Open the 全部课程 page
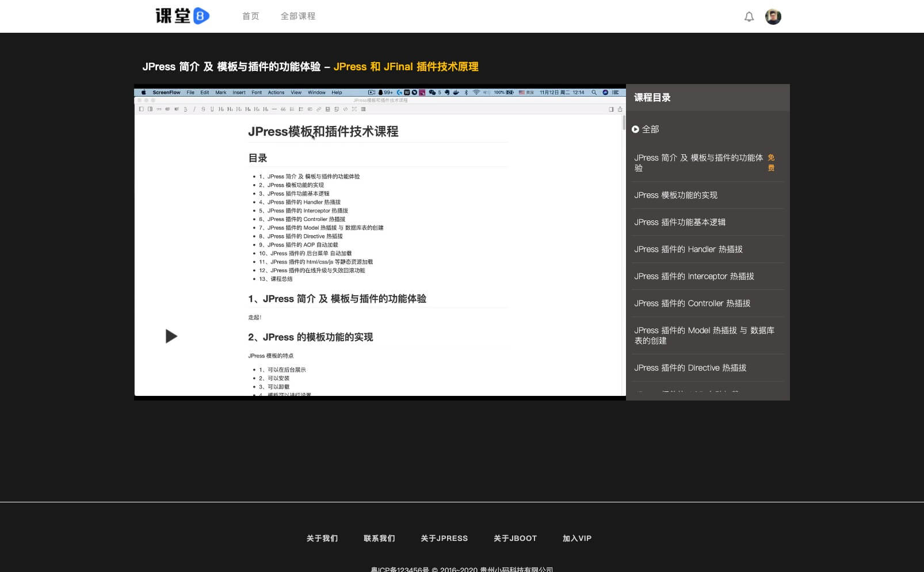This screenshot has width=924, height=572. [298, 16]
